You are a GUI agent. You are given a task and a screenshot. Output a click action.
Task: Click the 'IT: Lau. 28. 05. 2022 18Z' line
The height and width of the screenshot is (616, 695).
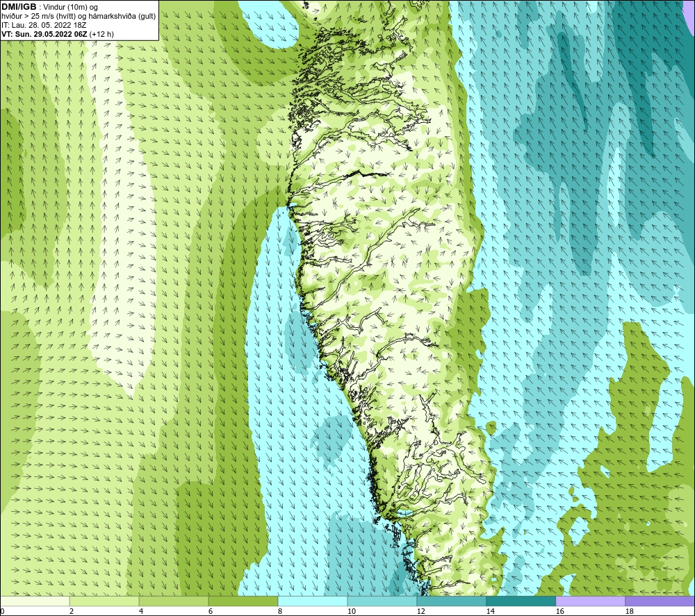(44, 25)
